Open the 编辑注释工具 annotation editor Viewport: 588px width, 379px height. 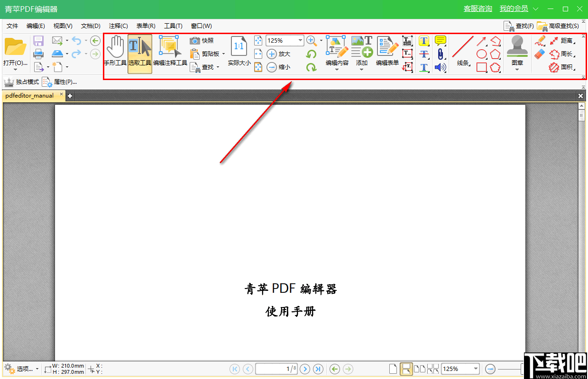tap(168, 50)
